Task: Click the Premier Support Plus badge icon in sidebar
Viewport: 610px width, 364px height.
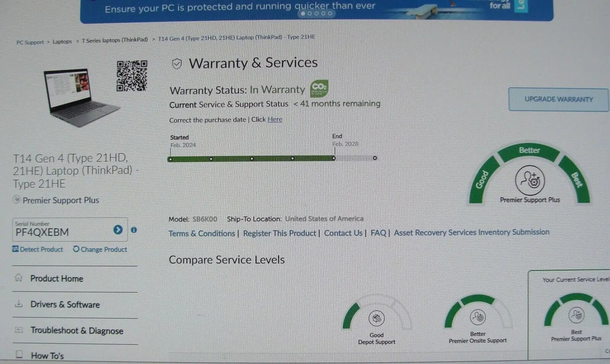Action: [x=16, y=200]
